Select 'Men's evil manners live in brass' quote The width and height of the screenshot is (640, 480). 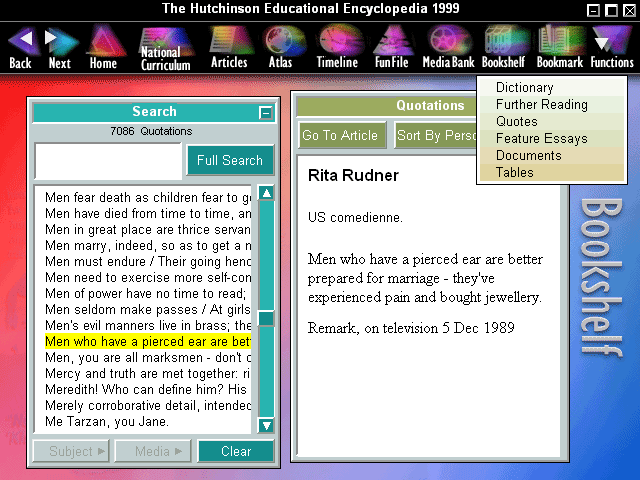point(148,325)
